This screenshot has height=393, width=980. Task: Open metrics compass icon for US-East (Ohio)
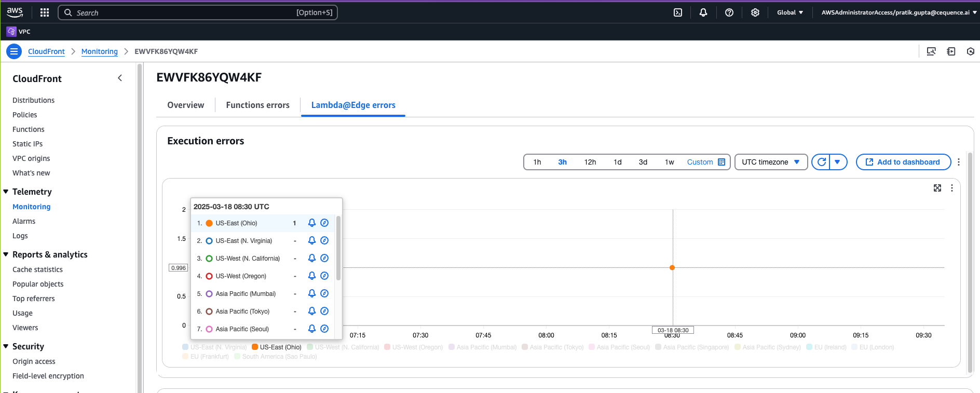pos(324,223)
